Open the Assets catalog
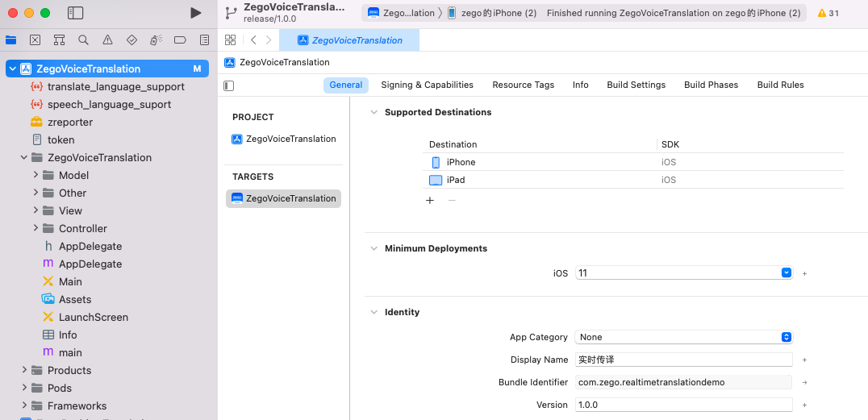 (66, 299)
